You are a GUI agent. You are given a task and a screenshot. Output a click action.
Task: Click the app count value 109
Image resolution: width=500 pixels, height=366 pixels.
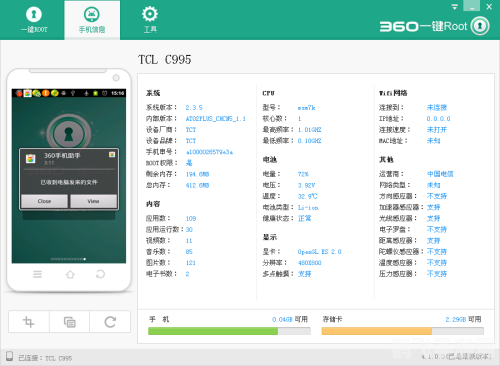[191, 219]
